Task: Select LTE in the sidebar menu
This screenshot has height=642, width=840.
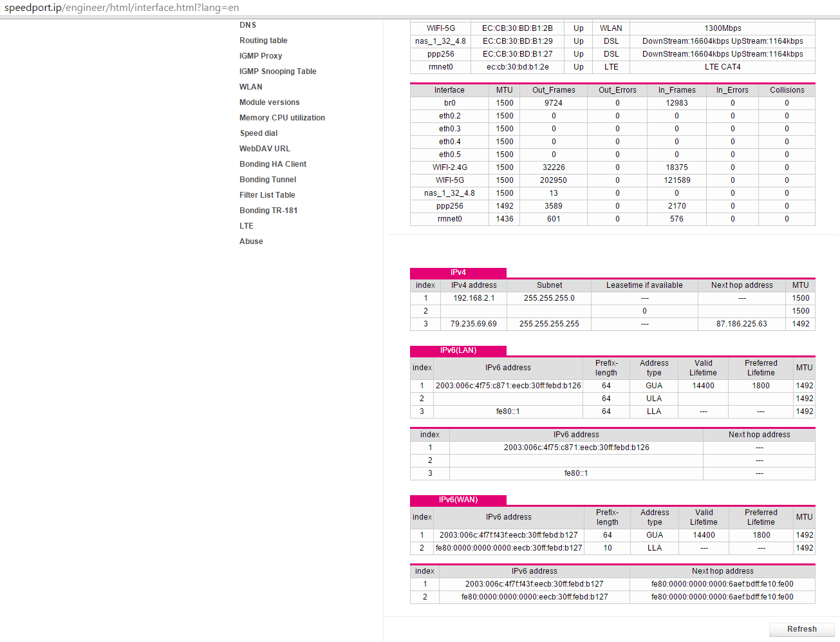Action: (247, 226)
